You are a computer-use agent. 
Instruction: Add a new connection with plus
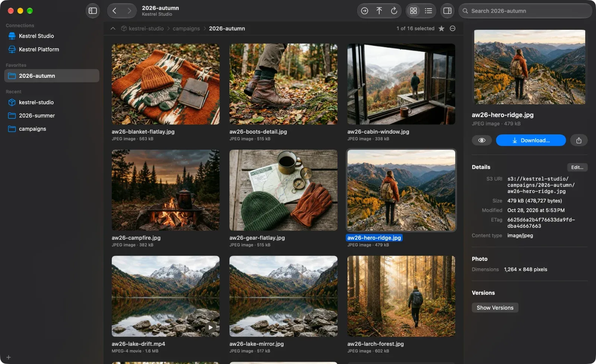click(9, 357)
